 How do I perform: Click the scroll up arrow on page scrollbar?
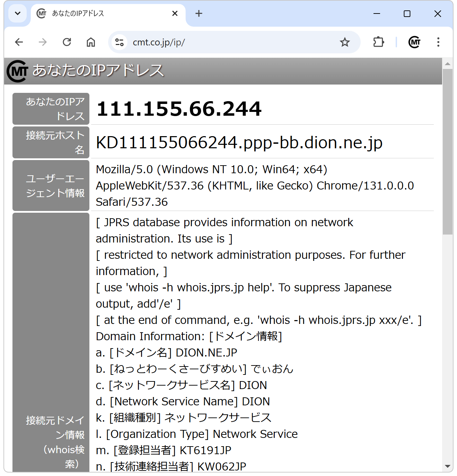(448, 64)
